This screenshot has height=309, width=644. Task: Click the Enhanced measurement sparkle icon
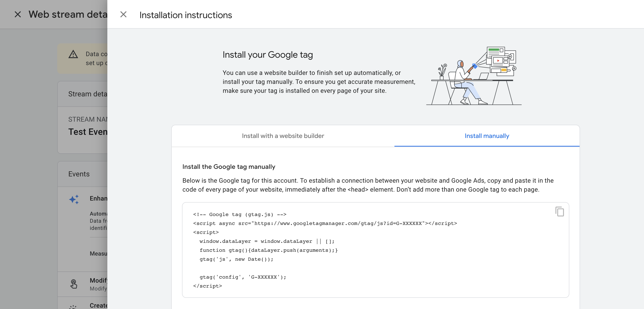pos(74,199)
